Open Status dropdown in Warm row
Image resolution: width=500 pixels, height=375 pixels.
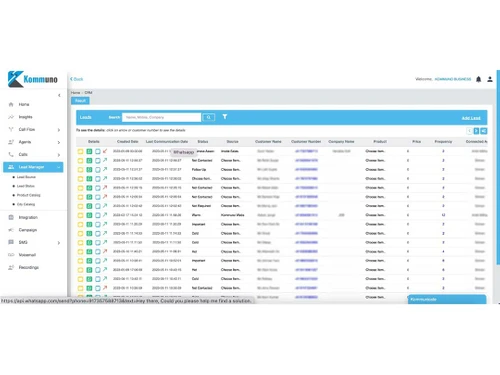pos(196,215)
